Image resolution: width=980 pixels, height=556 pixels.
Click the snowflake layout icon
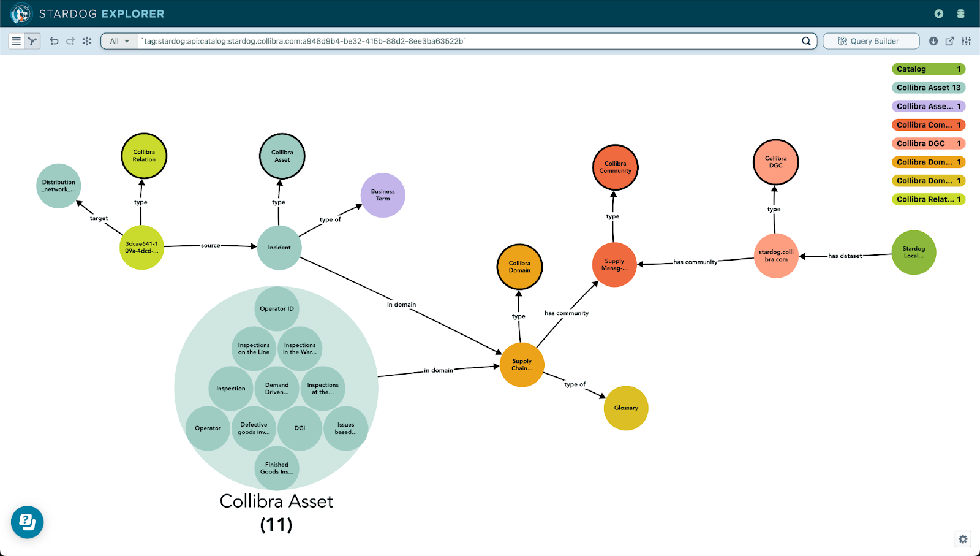pyautogui.click(x=87, y=41)
